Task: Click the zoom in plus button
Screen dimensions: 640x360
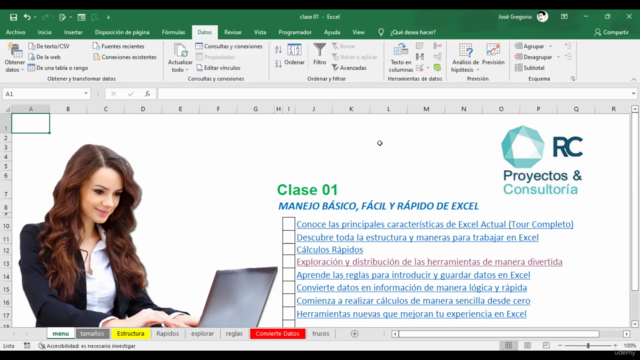Action: coord(616,346)
